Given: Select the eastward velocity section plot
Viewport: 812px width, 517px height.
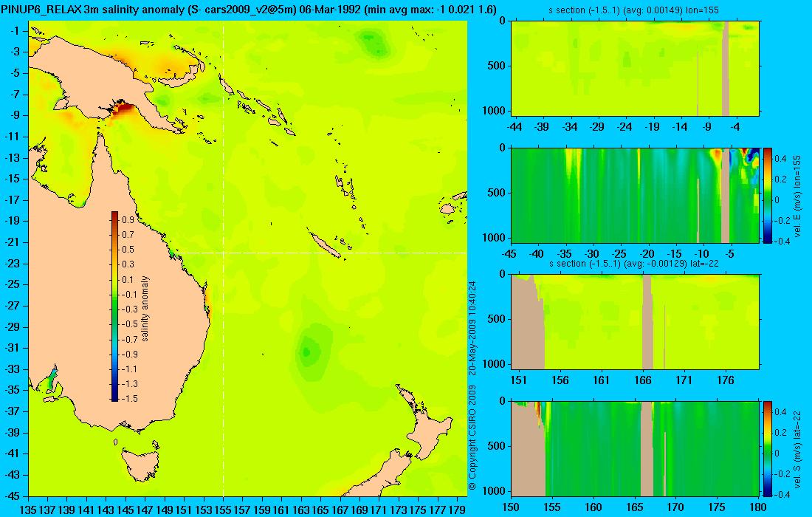Looking at the screenshot, I should tap(636, 195).
